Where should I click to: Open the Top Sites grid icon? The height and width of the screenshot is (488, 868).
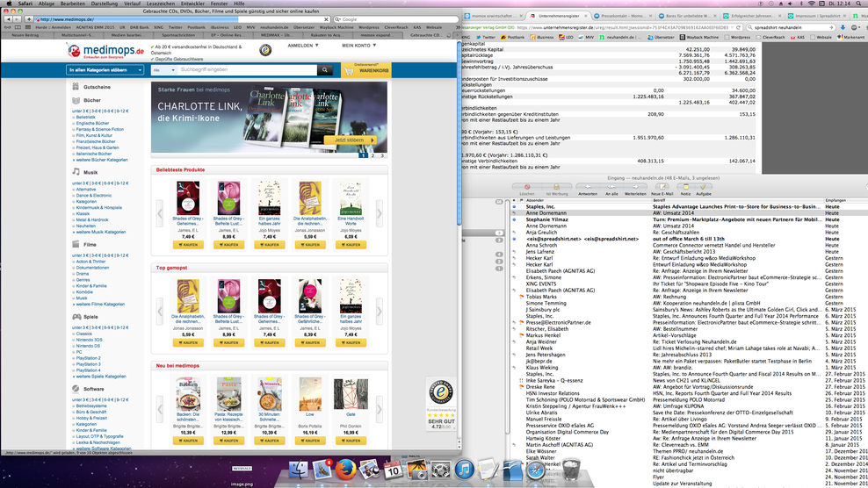pos(28,27)
